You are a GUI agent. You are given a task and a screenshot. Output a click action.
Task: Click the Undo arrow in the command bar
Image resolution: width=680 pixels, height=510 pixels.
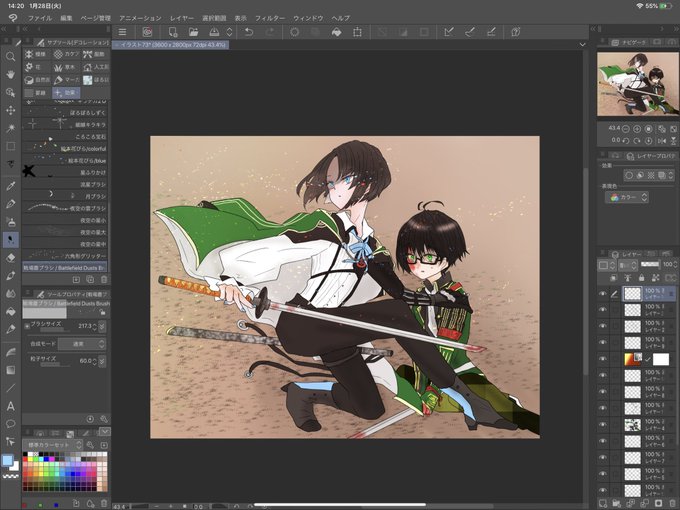coord(249,32)
